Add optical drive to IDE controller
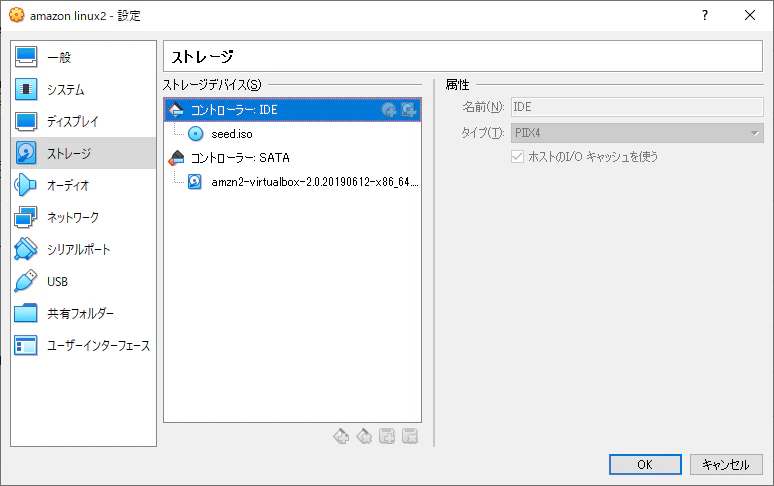The width and height of the screenshot is (774, 486). 389,110
